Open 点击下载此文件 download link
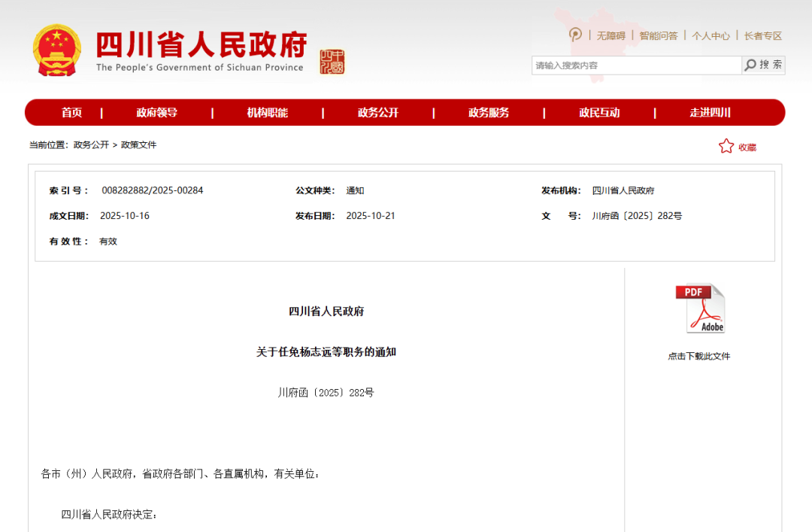 701,355
